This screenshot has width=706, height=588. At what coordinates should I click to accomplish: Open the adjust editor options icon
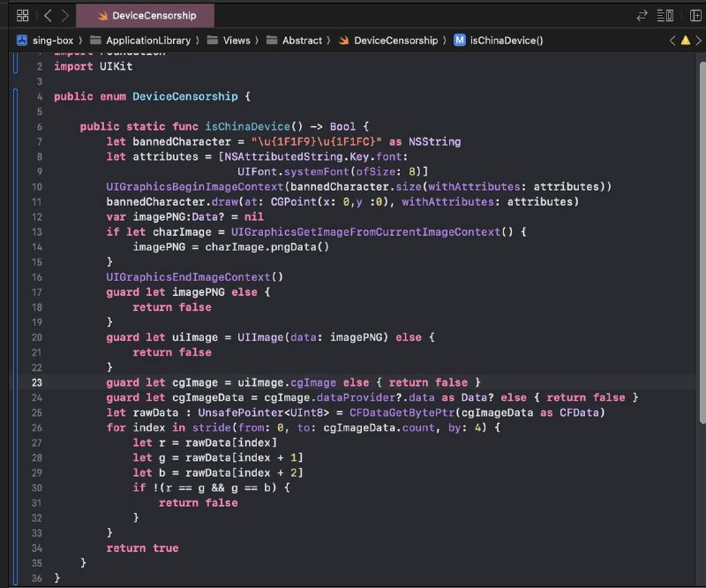[665, 16]
